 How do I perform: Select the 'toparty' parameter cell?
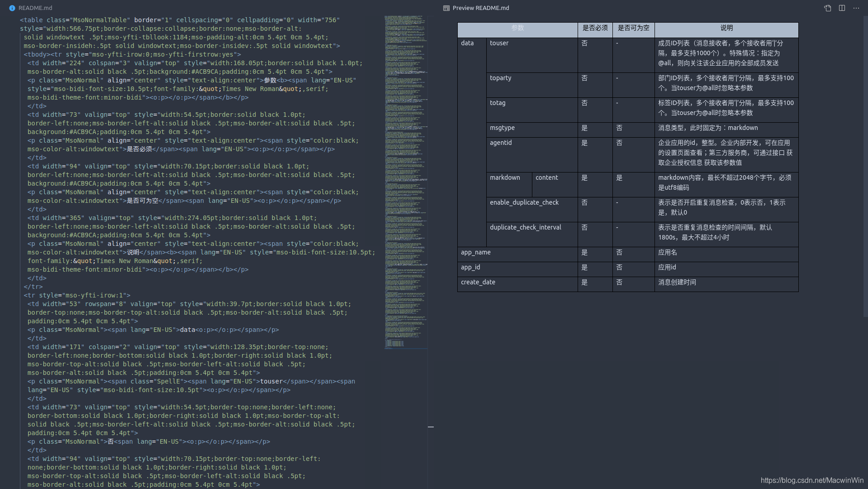(532, 85)
